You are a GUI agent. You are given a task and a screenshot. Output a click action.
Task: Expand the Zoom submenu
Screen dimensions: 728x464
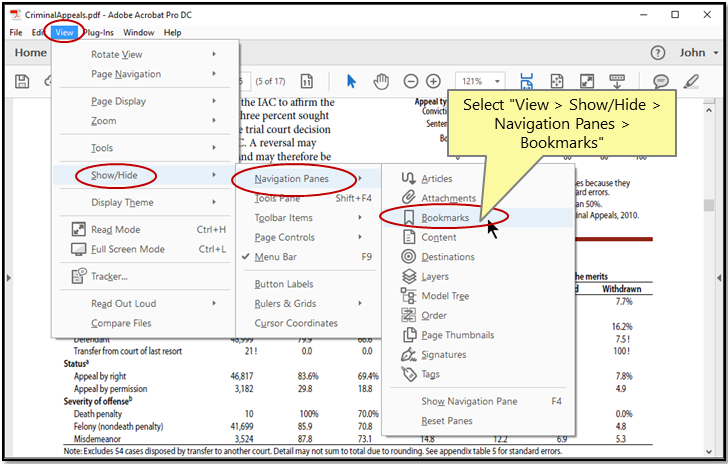145,121
